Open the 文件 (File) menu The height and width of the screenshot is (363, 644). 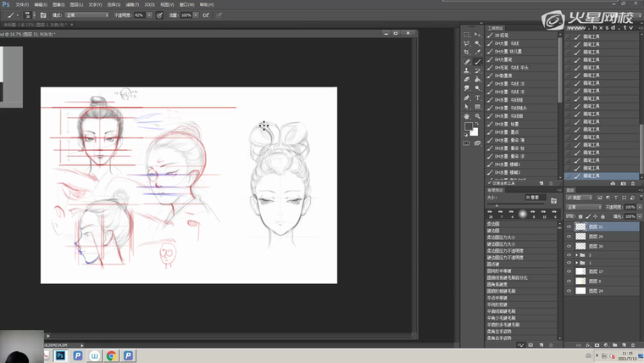[x=21, y=4]
